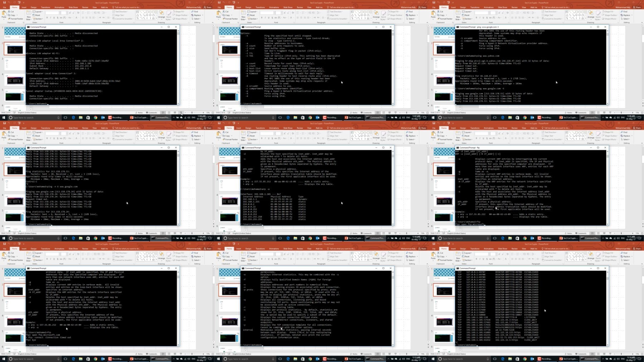
Task: Open Design tab in the ping options help frame
Action: click(248, 7)
